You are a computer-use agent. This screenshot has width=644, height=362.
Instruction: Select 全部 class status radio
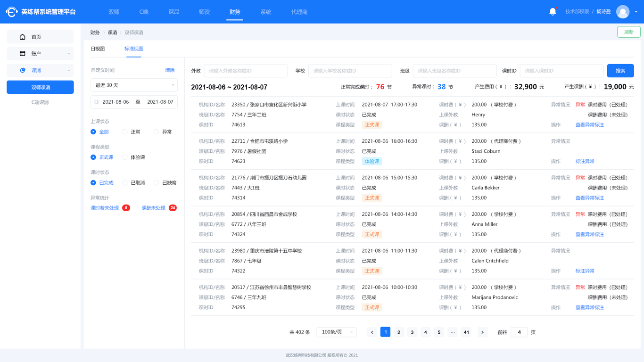[93, 132]
